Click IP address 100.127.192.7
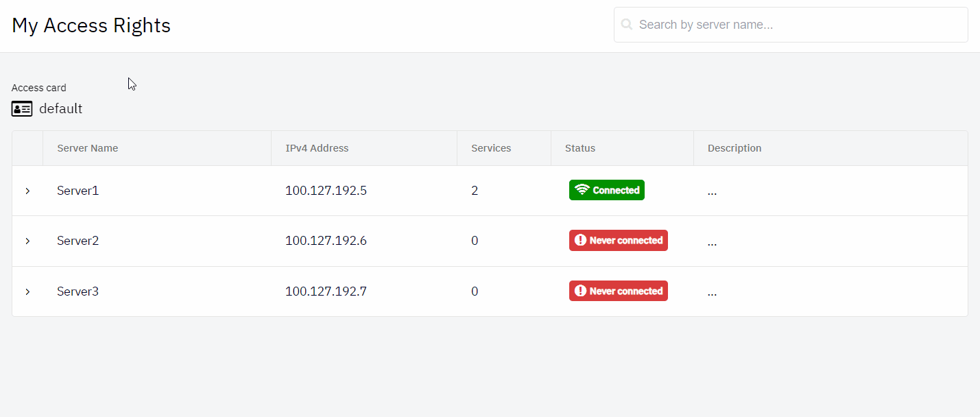Image resolution: width=980 pixels, height=417 pixels. [326, 291]
